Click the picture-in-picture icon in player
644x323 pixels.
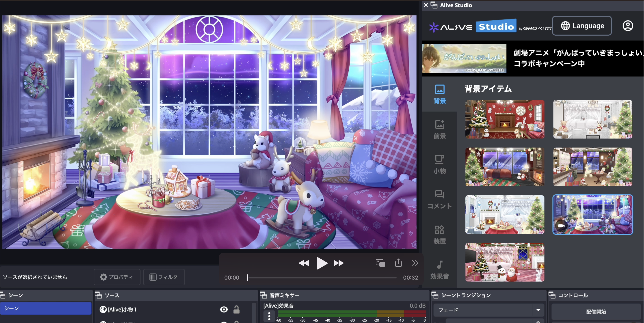click(380, 263)
